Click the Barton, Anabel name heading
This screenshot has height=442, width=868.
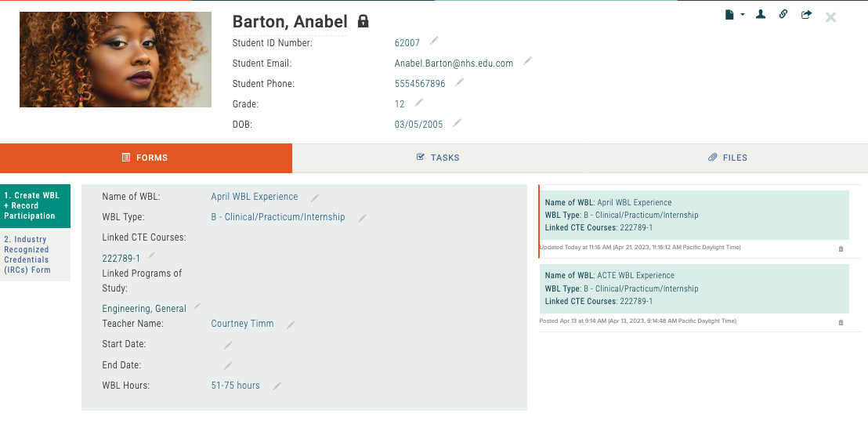290,22
